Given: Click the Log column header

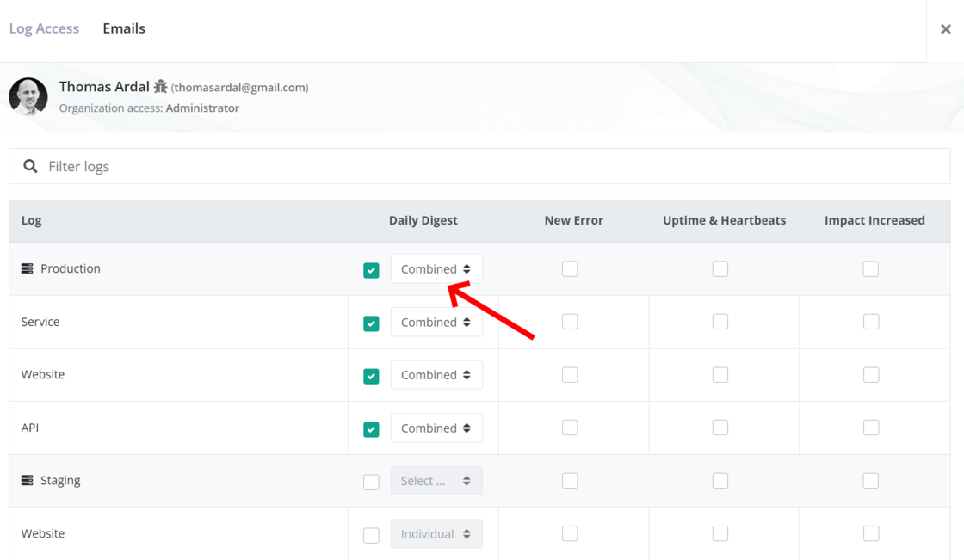Looking at the screenshot, I should point(31,220).
